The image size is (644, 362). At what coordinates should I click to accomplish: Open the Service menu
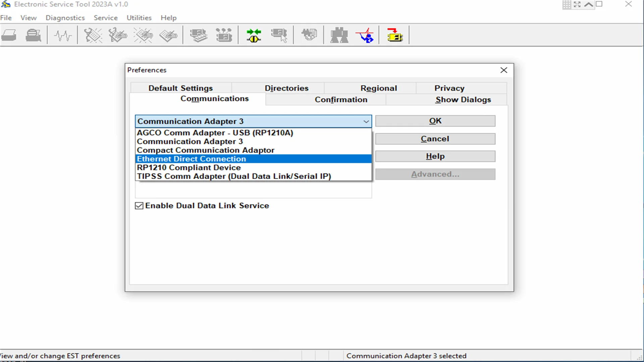106,18
